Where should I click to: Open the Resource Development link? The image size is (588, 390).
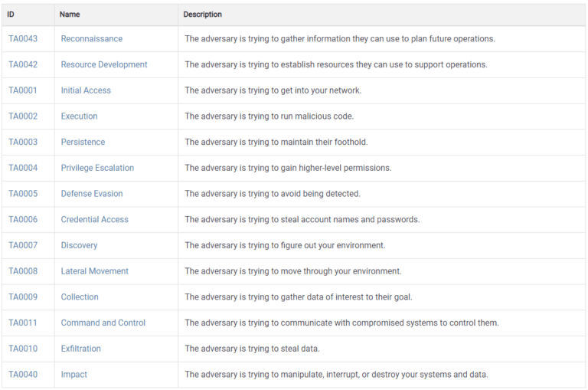(104, 65)
